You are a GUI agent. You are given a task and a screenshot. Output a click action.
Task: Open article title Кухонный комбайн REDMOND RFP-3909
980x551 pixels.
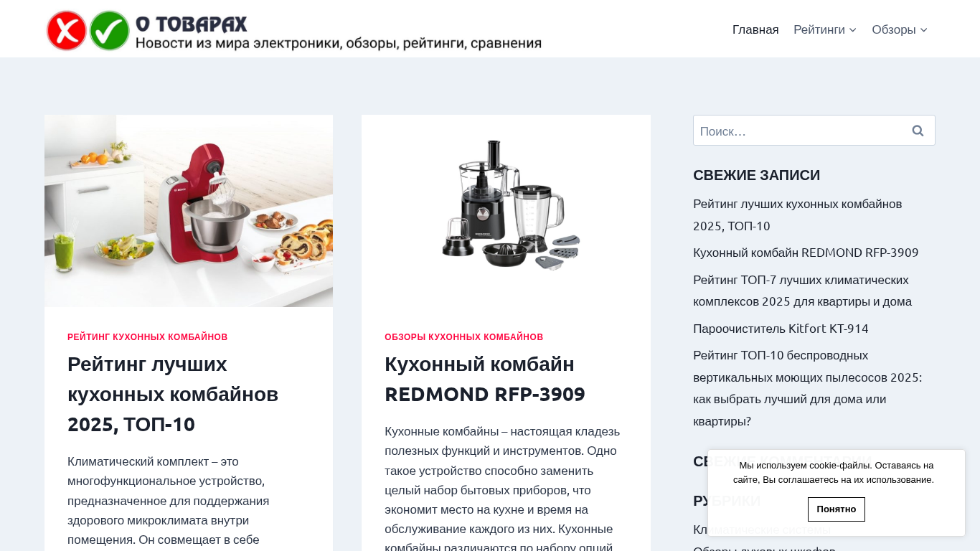[485, 379]
